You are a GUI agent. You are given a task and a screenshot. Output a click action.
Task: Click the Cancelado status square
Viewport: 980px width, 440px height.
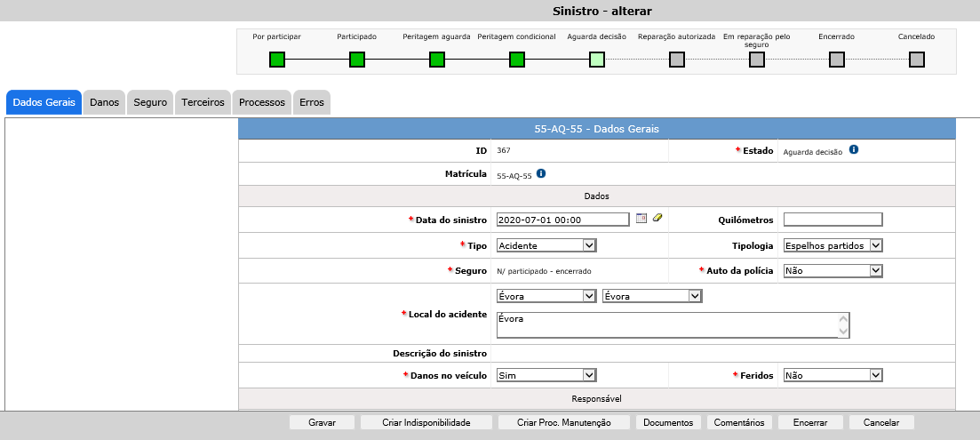(x=917, y=60)
